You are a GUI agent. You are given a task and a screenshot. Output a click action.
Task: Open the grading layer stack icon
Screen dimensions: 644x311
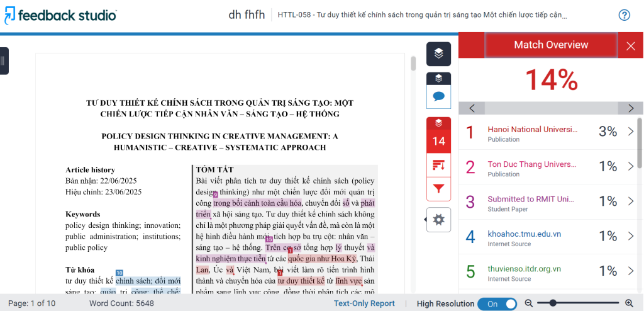[438, 78]
